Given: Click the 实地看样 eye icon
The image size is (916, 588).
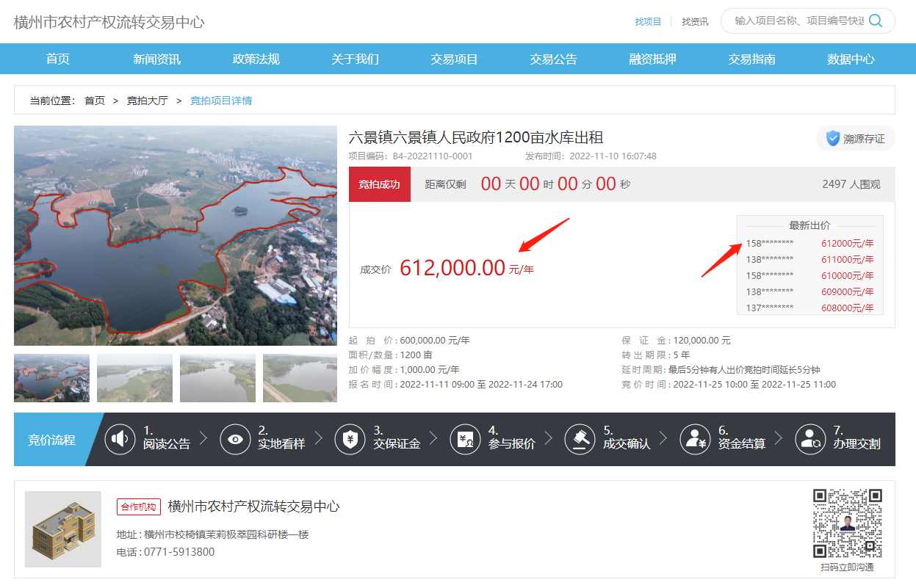Looking at the screenshot, I should pyautogui.click(x=235, y=439).
